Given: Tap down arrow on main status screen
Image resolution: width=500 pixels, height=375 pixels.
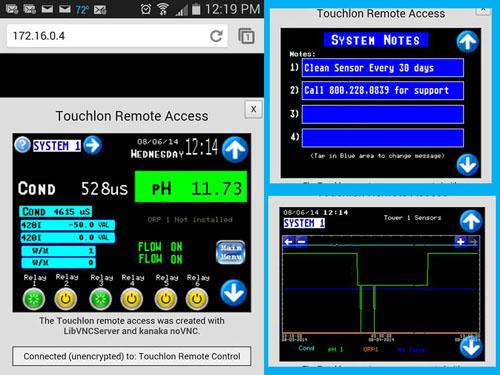Looking at the screenshot, I should point(234,292).
